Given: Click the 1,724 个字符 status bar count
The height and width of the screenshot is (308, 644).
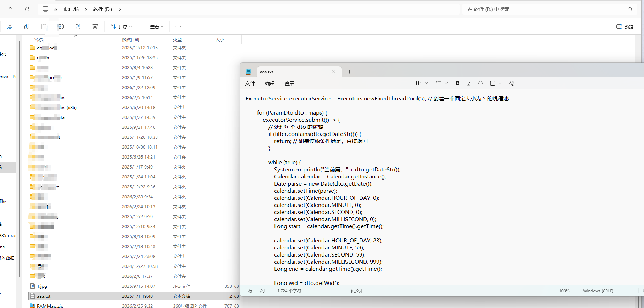Looking at the screenshot, I should point(289,291).
